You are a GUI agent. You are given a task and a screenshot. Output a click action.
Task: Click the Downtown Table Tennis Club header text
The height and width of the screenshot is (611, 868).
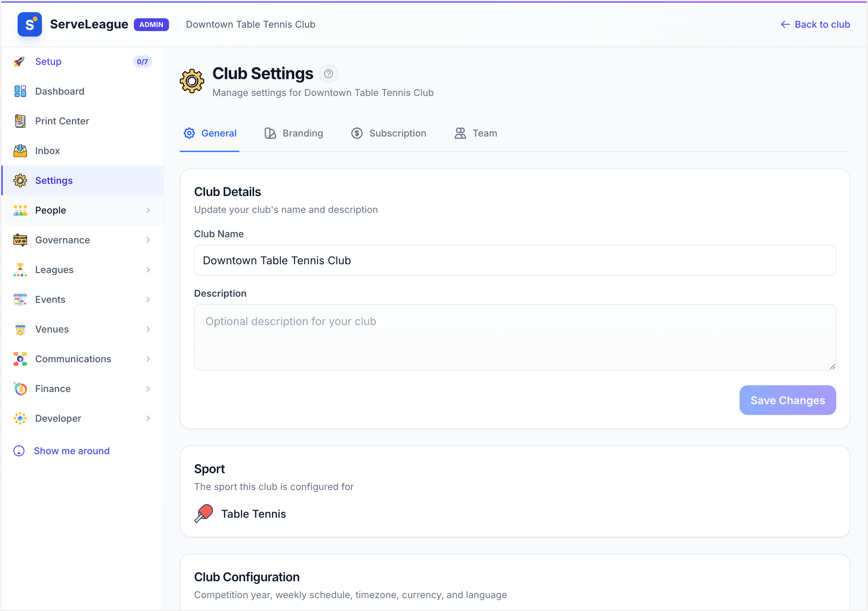coord(251,25)
